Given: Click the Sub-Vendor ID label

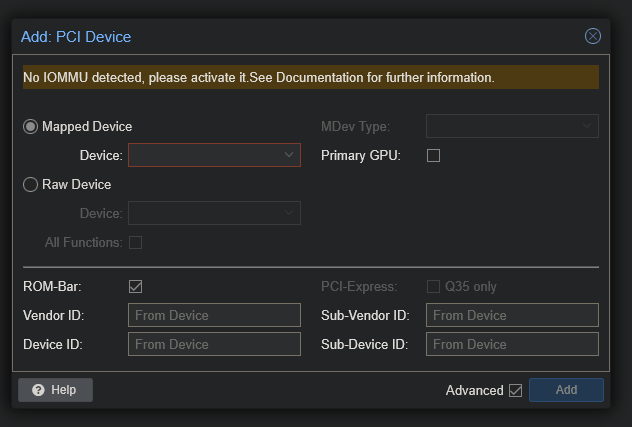Looking at the screenshot, I should coord(365,315).
